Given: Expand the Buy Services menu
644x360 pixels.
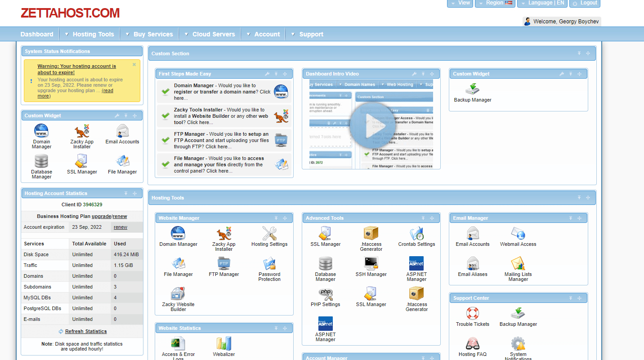Looking at the screenshot, I should [149, 34].
